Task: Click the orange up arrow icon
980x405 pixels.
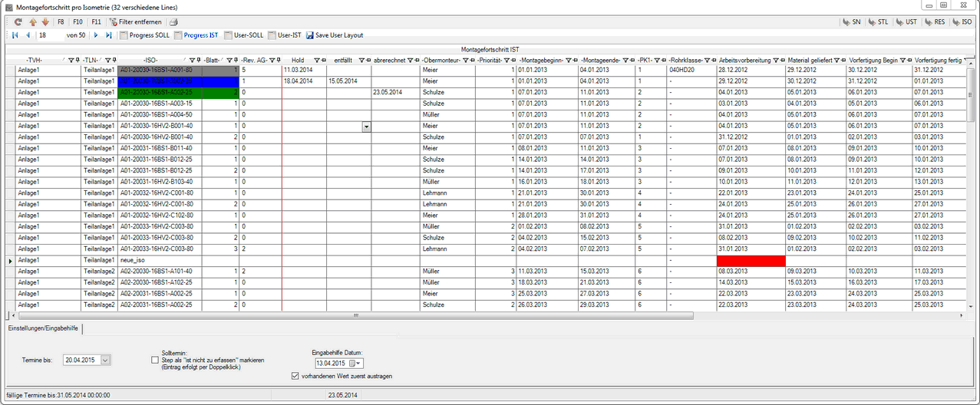Action: [33, 22]
